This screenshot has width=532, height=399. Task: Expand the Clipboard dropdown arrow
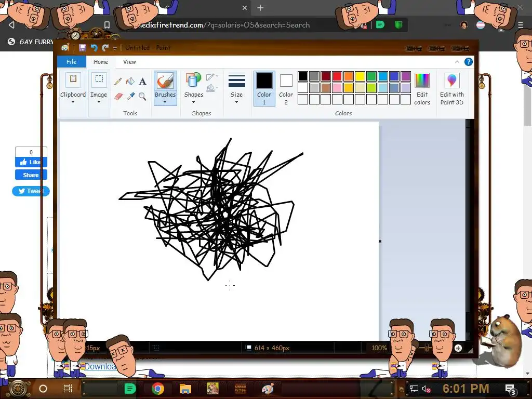73,102
